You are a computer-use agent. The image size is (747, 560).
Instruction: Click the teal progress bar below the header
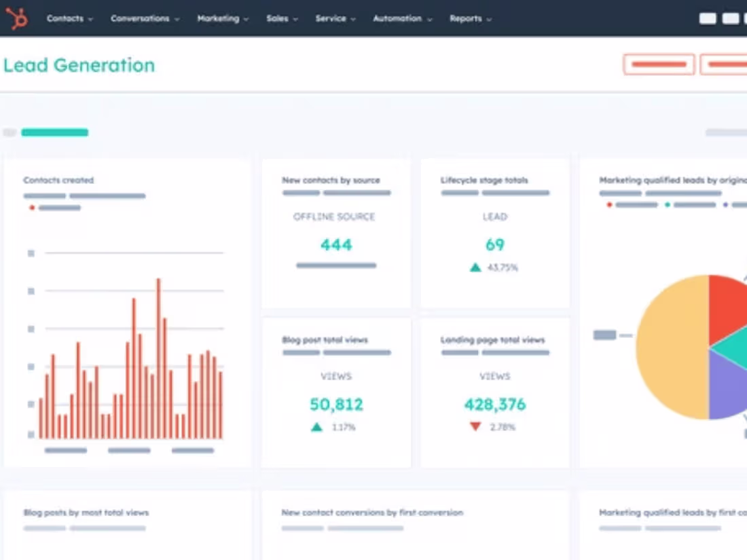[54, 132]
